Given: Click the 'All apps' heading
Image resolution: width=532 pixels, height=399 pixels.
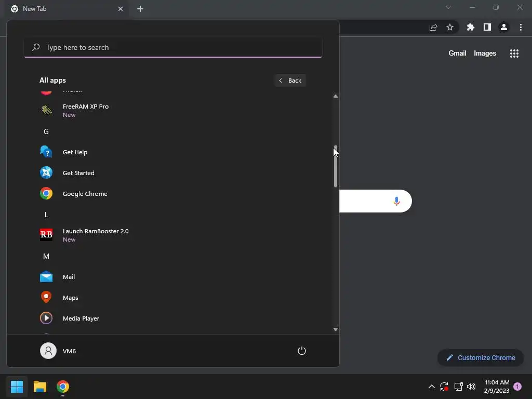Looking at the screenshot, I should coord(52,81).
